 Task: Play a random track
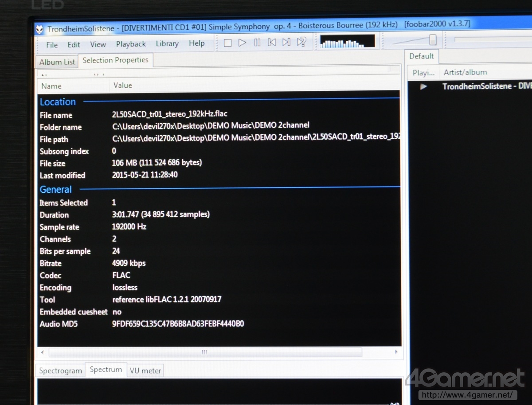pyautogui.click(x=301, y=42)
